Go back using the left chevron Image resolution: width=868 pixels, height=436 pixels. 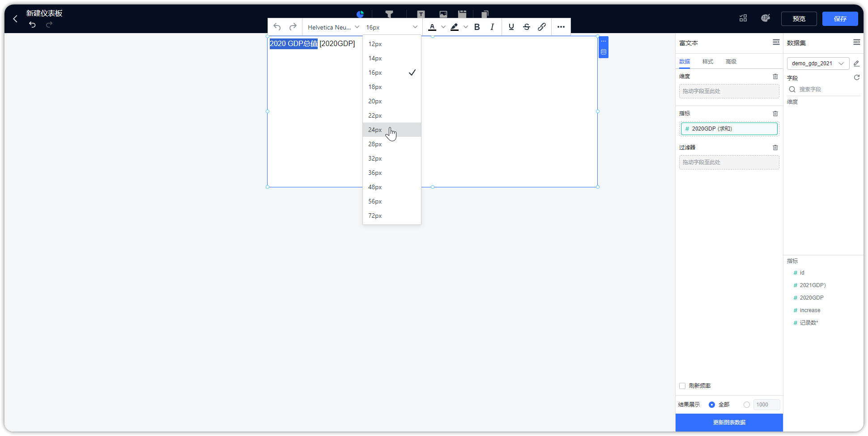(15, 19)
